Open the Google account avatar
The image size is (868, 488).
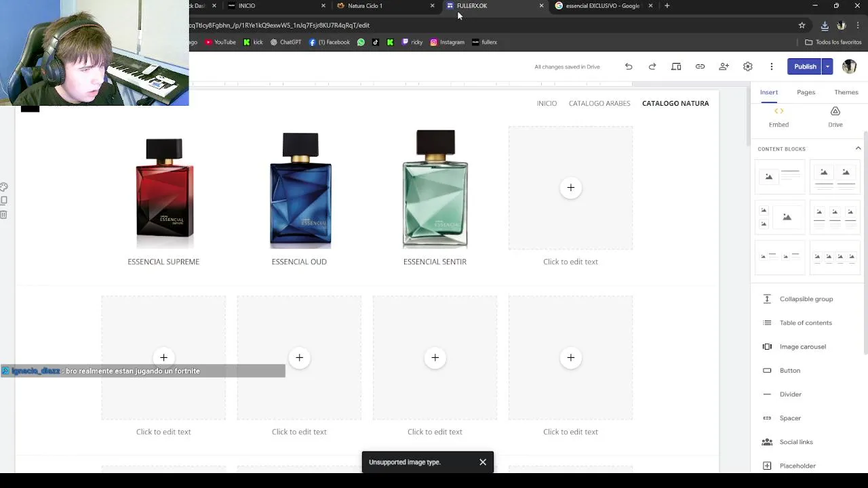[x=849, y=66]
